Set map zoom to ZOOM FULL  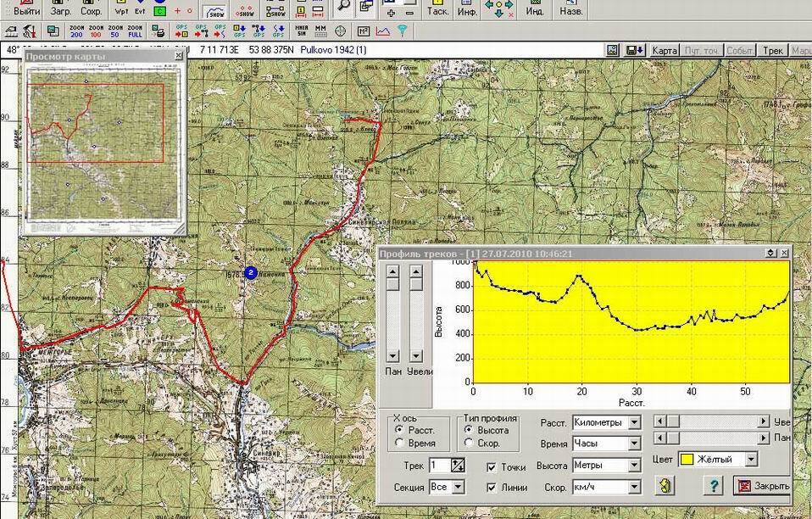tap(135, 31)
